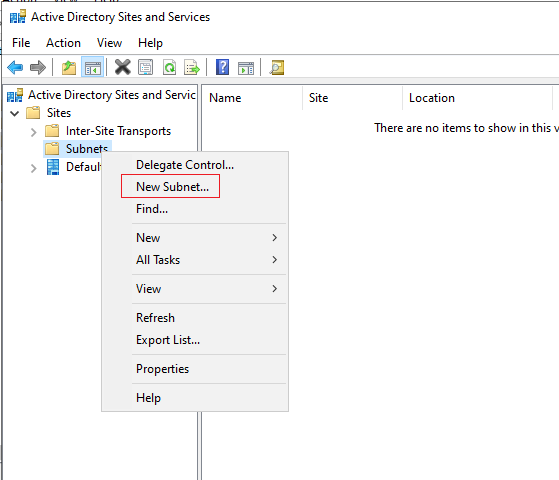559x480 pixels.
Task: Select New Subnet... from context menu
Action: click(x=173, y=187)
